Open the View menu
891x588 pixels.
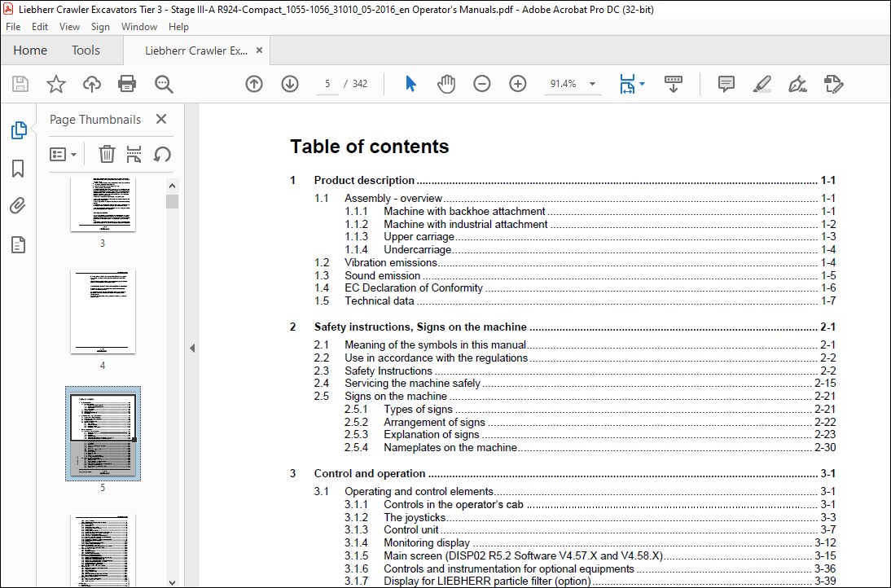point(69,27)
